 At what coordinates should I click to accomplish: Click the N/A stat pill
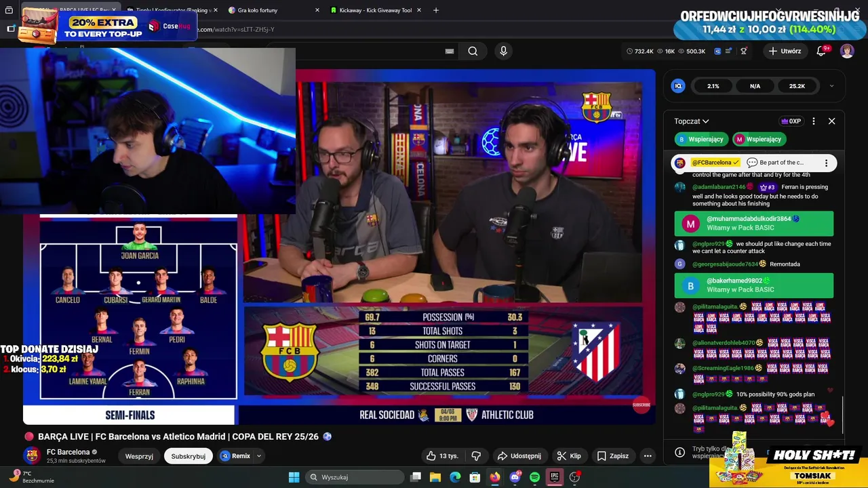(755, 86)
